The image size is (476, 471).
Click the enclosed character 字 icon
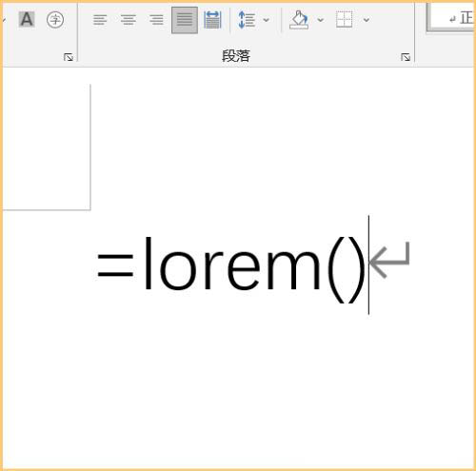[55, 20]
